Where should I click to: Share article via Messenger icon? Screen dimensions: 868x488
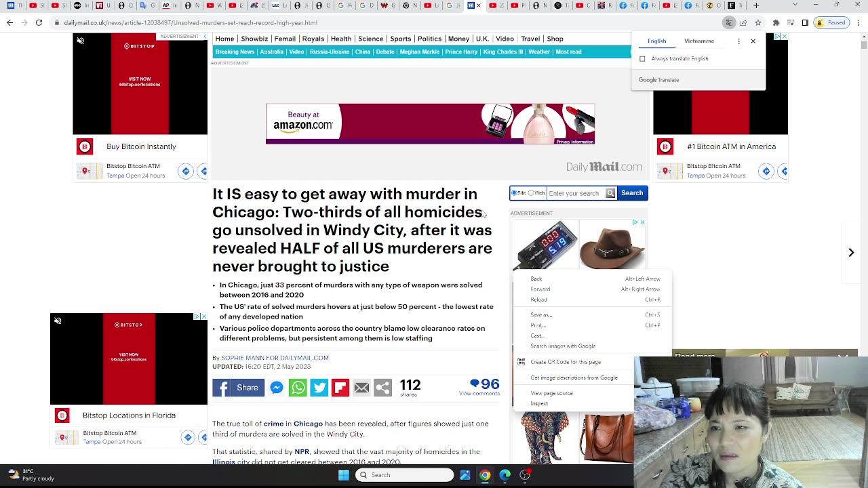(x=277, y=388)
